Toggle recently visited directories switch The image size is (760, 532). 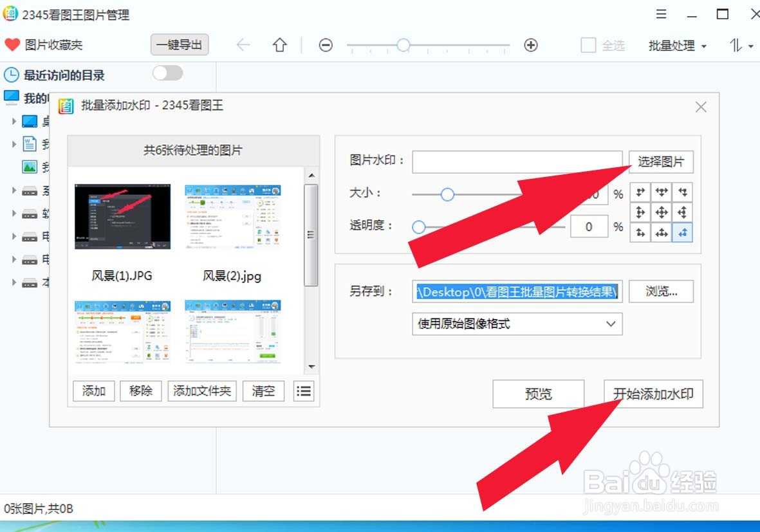(168, 73)
